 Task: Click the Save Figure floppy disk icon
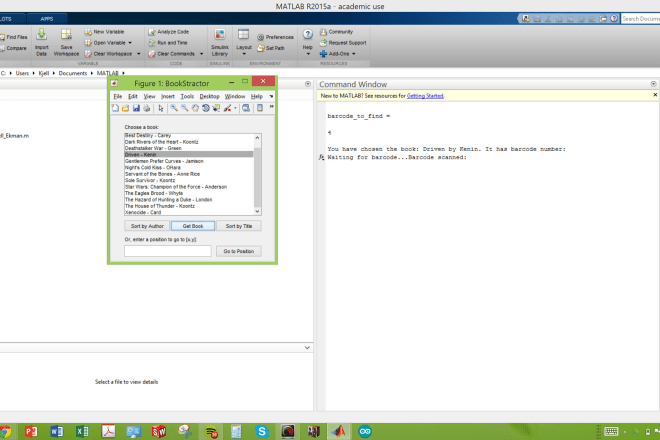[136, 108]
